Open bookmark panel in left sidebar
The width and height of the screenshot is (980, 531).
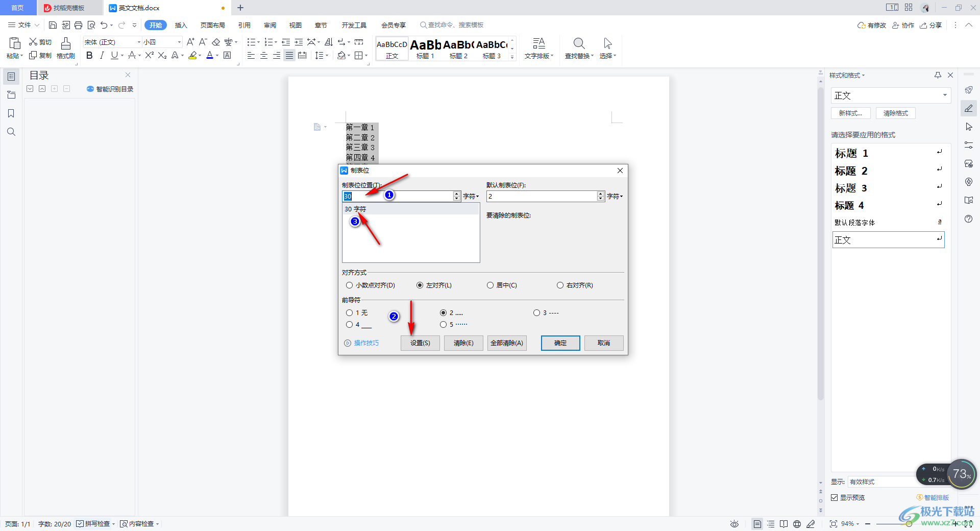pyautogui.click(x=11, y=113)
